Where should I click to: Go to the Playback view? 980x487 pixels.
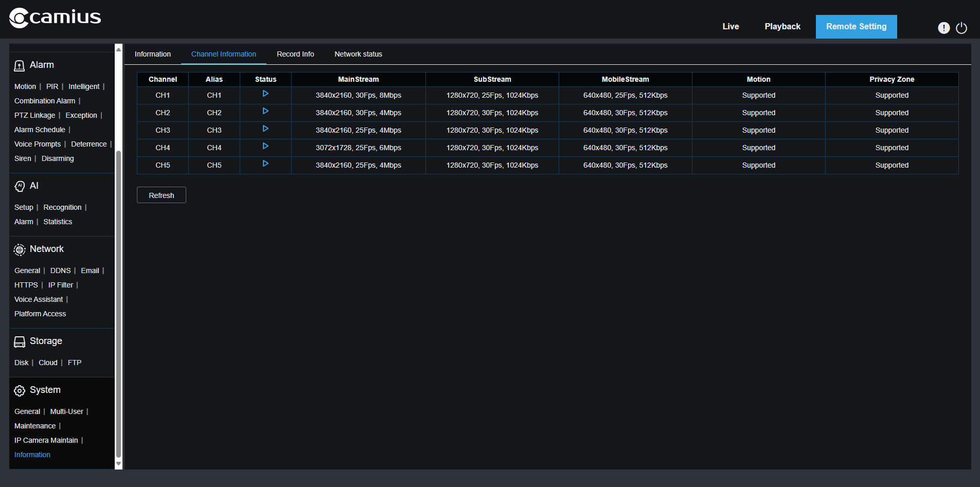pos(782,27)
